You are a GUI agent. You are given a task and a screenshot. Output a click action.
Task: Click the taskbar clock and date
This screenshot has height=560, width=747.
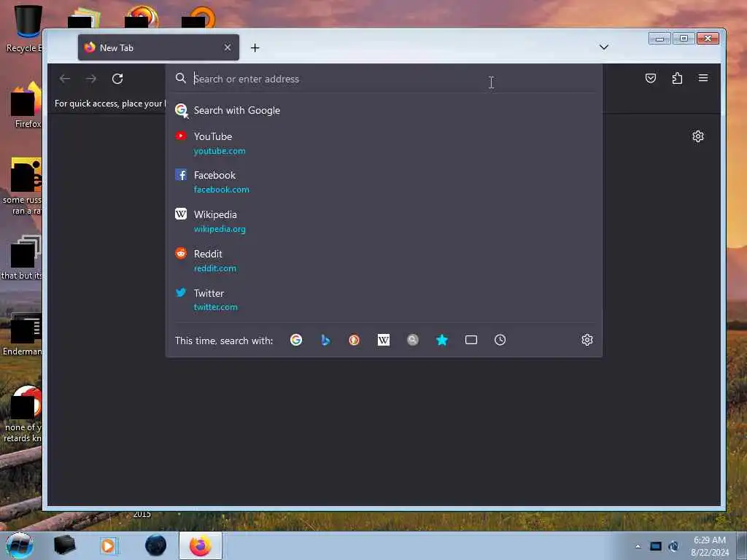709,546
